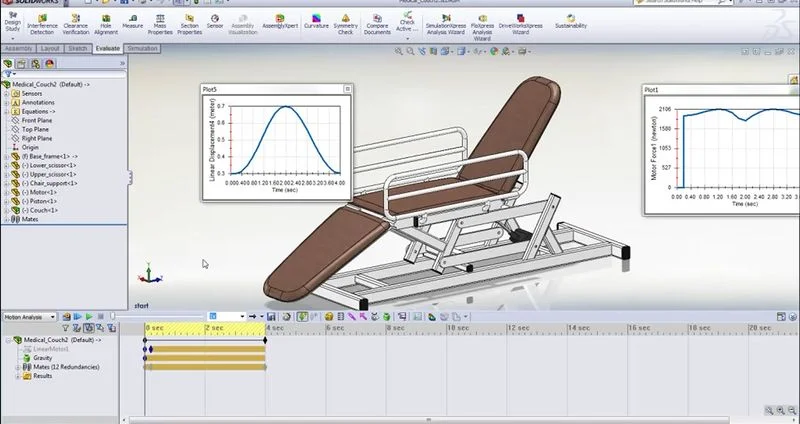
Task: Expand the Mates (12 Redundancies) timeline node
Action: point(17,367)
